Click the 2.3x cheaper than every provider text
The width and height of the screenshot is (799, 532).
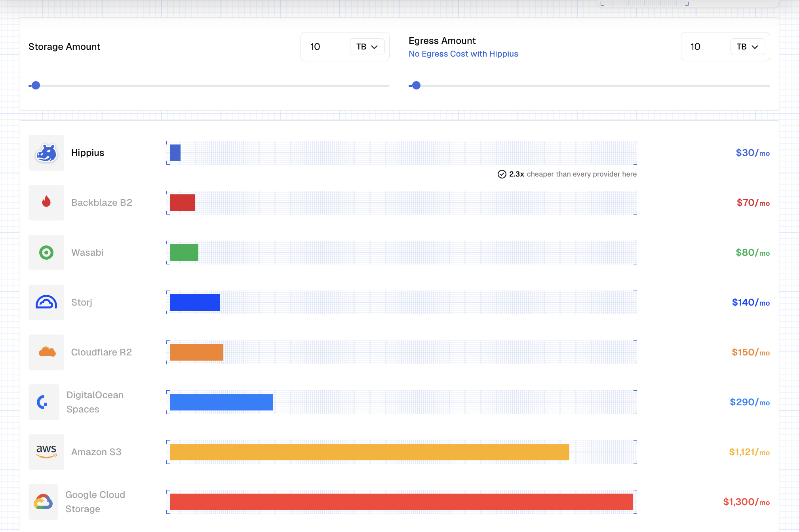(x=573, y=174)
